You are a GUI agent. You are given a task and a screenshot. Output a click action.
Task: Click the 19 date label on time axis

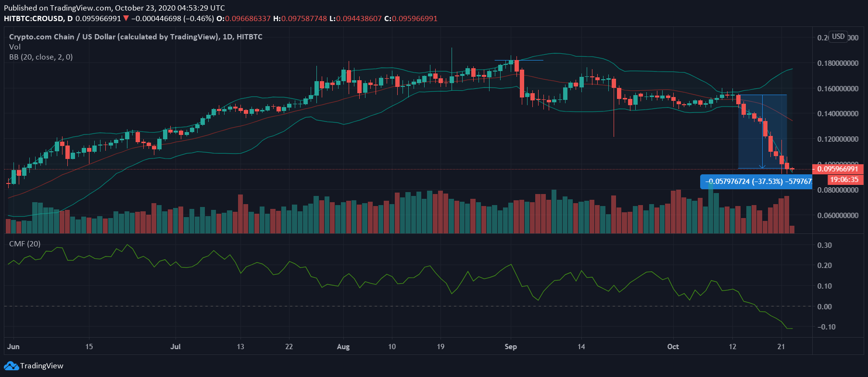pos(440,347)
